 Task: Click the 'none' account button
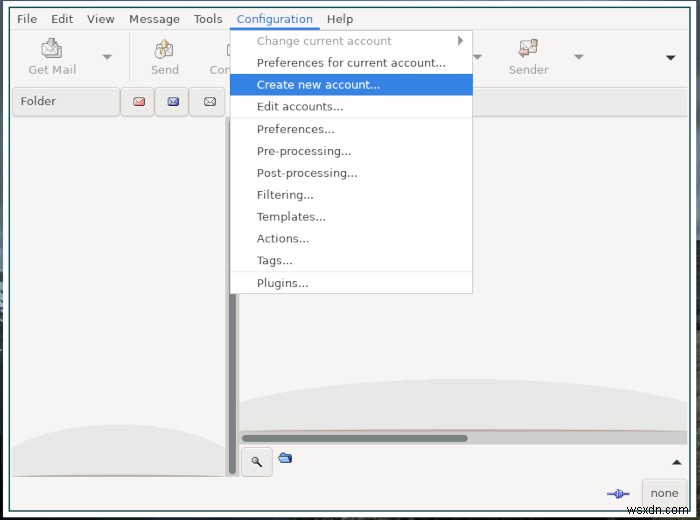(x=664, y=493)
